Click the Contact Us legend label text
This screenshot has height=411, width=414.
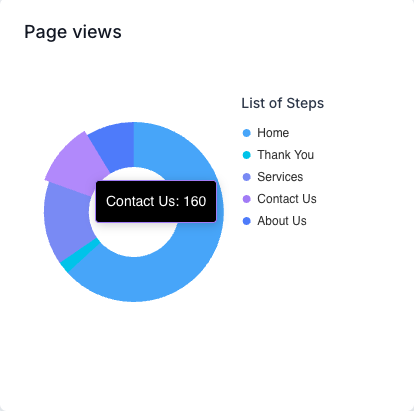pos(287,199)
